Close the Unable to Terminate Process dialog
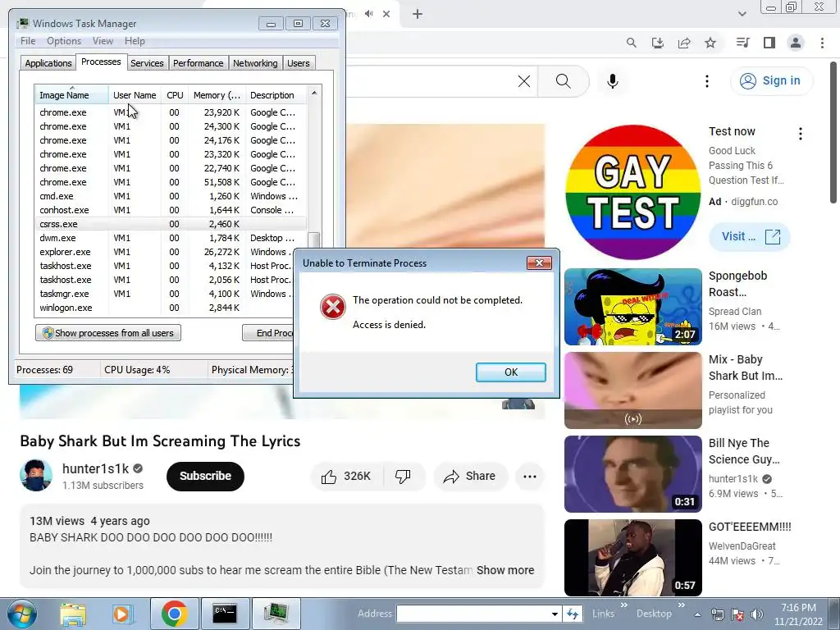Viewport: 840px width, 630px height. pos(539,262)
